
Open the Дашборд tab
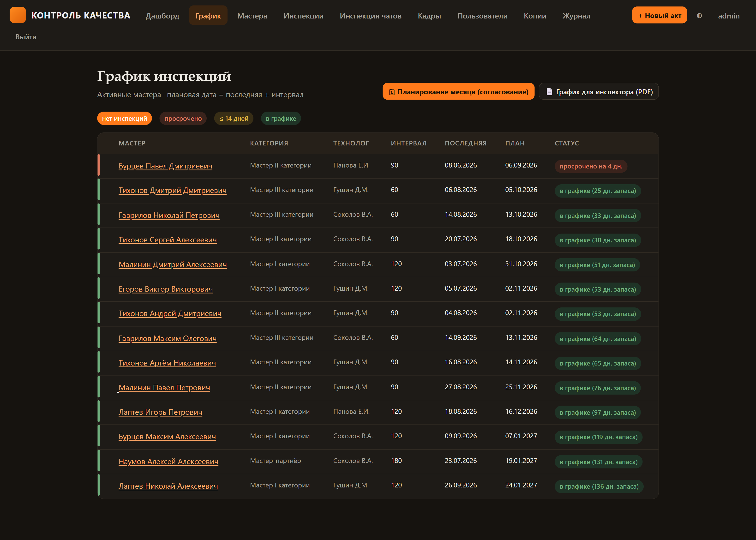[162, 16]
